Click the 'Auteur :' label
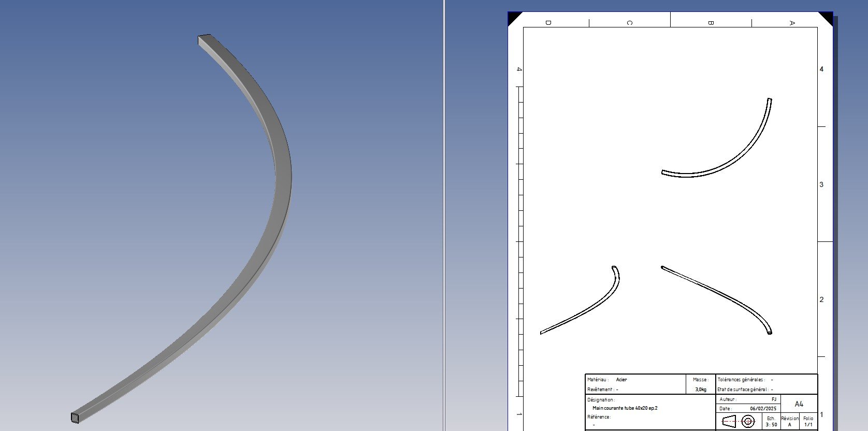Viewport: 868px width, 431px height. [728, 399]
